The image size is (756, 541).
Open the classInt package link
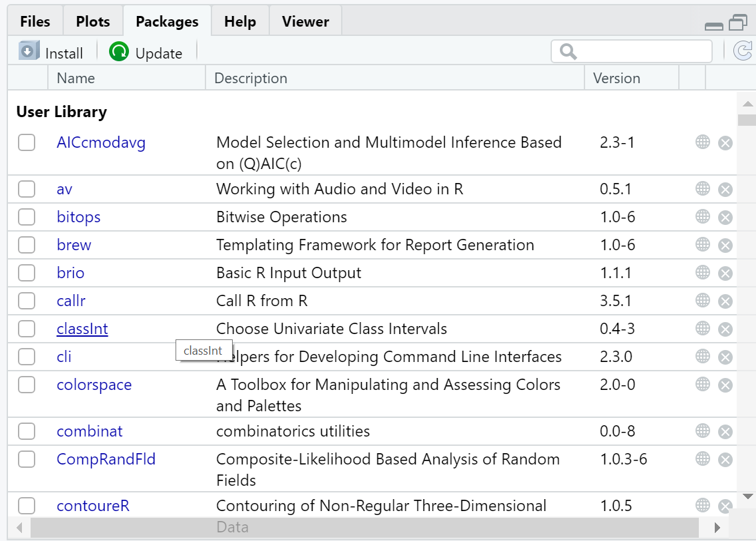pyautogui.click(x=82, y=329)
